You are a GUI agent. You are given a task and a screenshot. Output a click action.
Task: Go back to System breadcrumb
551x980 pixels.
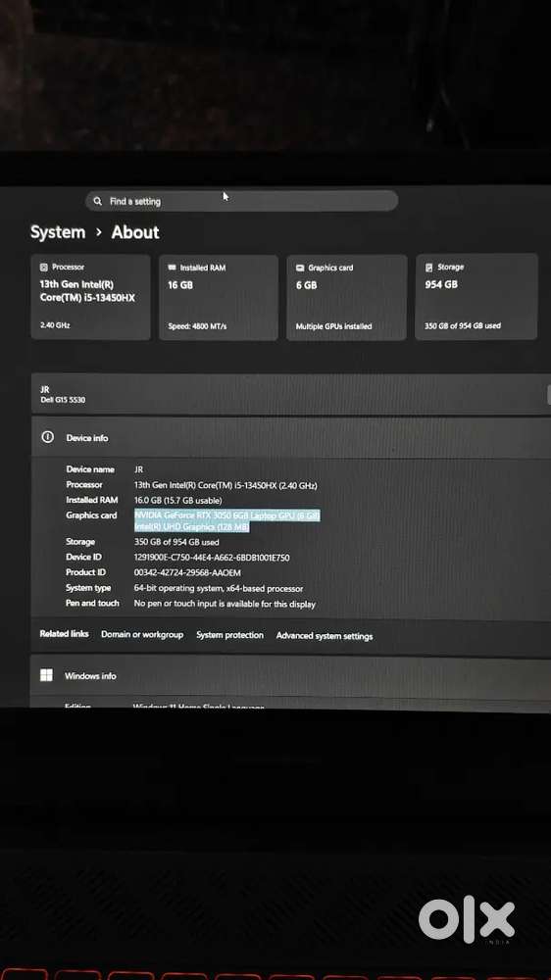click(58, 232)
